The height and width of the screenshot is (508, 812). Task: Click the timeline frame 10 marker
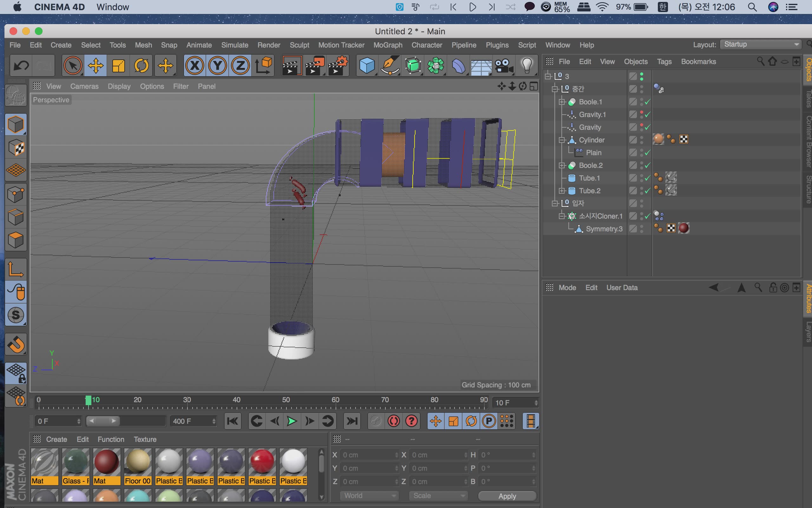pyautogui.click(x=88, y=400)
